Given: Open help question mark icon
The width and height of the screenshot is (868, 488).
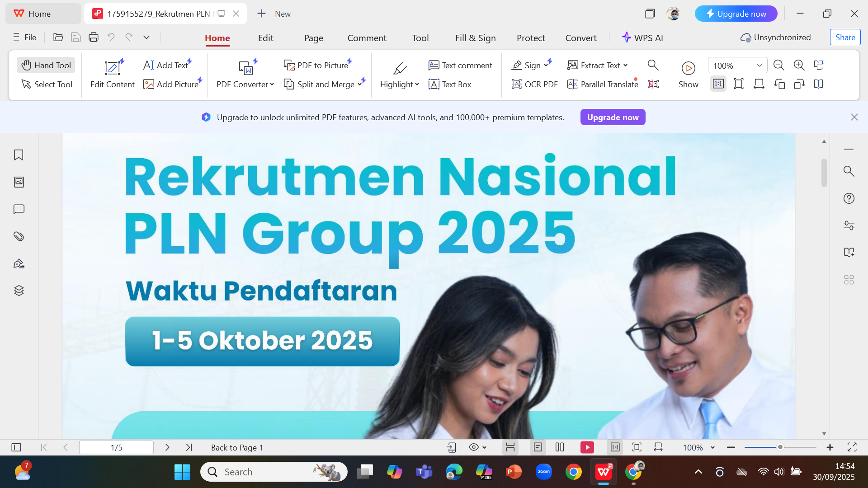Looking at the screenshot, I should [849, 198].
